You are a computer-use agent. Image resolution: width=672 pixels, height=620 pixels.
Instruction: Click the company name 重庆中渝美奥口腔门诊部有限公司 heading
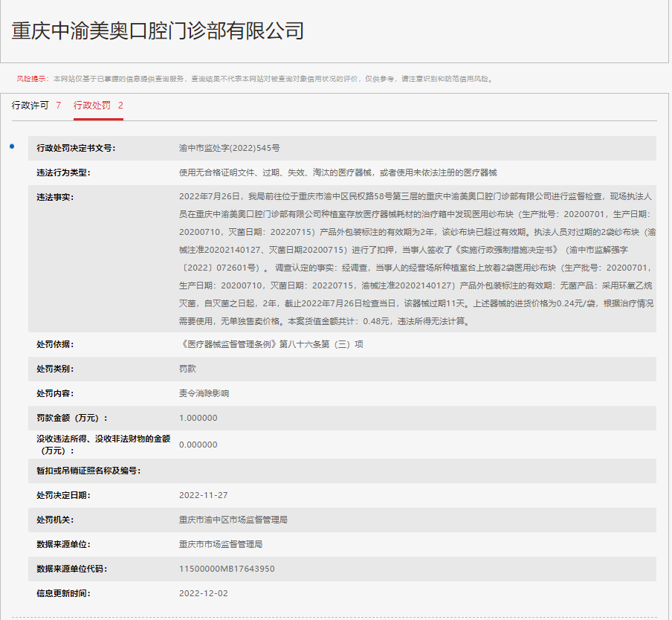(x=158, y=30)
